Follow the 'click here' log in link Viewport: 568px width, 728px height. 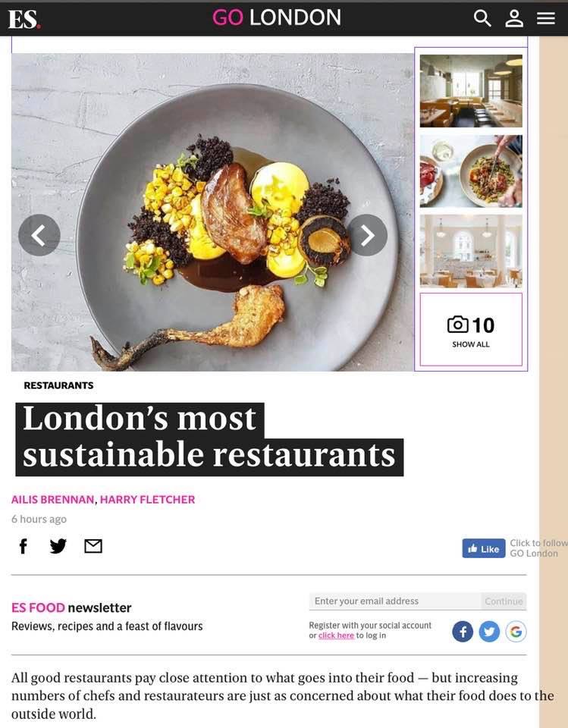click(x=336, y=635)
